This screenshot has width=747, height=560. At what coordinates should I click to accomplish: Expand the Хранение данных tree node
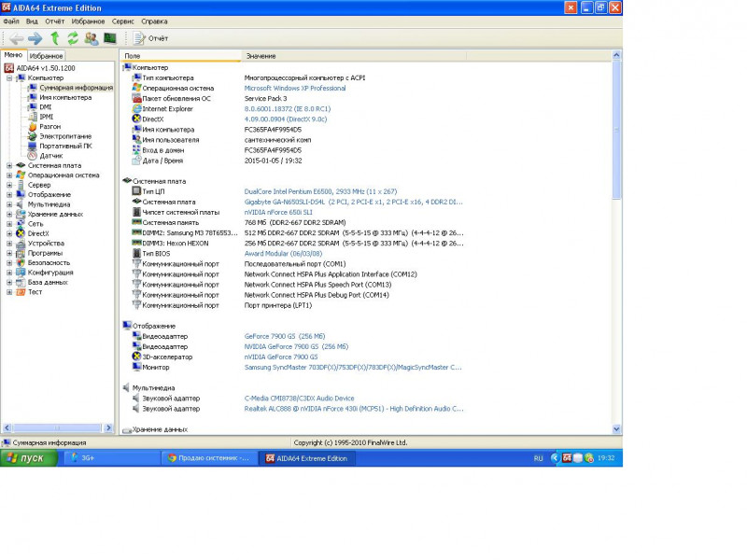click(9, 215)
